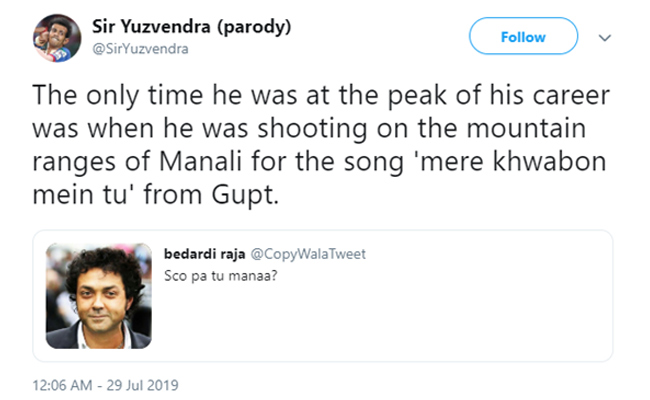Open Sir Yuzvendra's round profile avatar

click(57, 38)
